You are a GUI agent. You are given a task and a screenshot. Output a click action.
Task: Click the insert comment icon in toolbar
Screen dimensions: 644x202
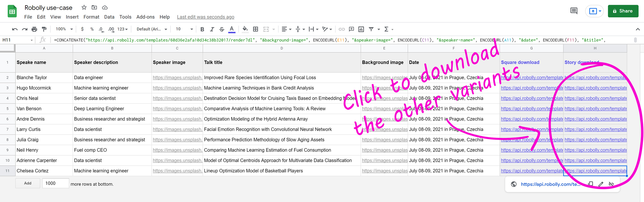(x=351, y=29)
